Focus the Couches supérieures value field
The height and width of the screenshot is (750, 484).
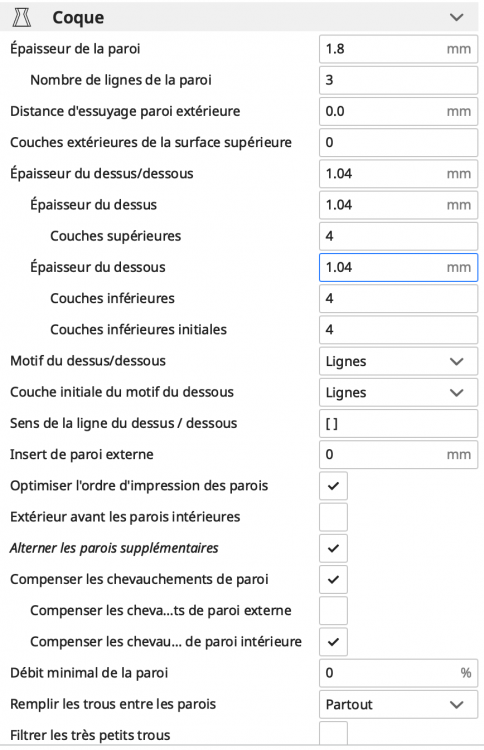[398, 236]
